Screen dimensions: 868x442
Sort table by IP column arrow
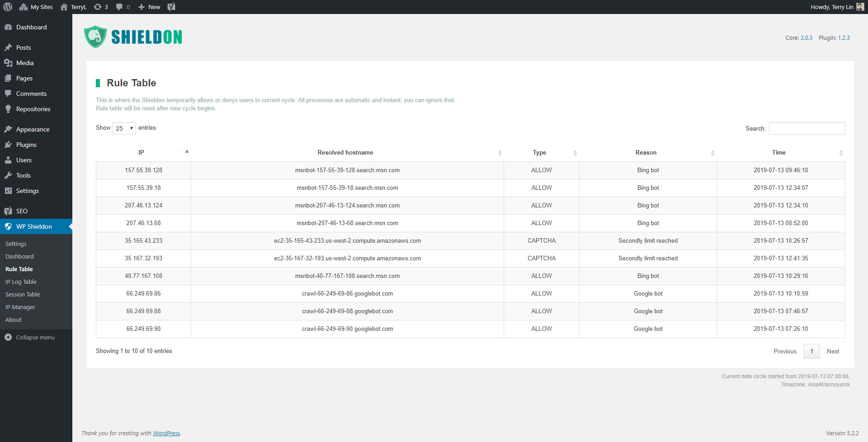click(187, 152)
